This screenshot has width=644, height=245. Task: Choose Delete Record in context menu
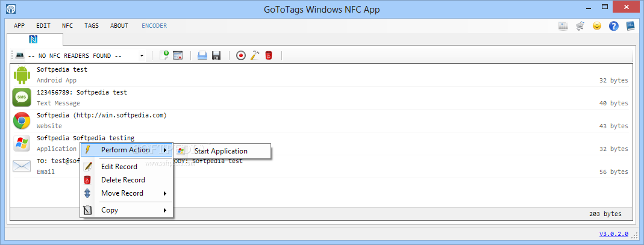(125, 180)
